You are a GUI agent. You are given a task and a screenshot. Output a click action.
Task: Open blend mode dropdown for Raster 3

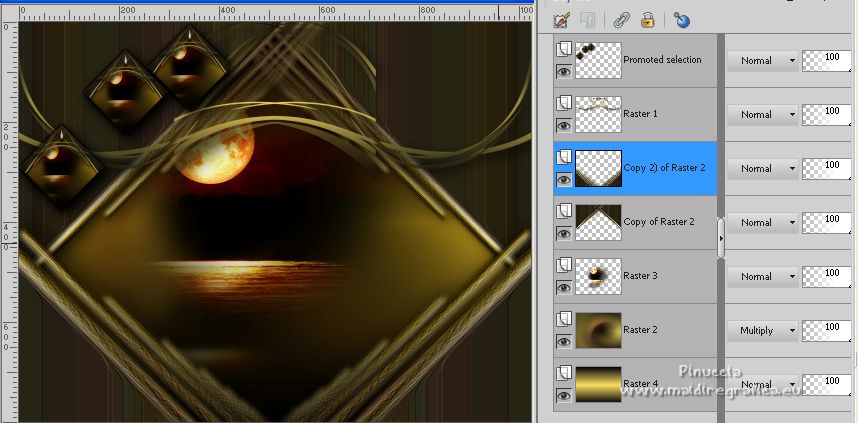763,277
